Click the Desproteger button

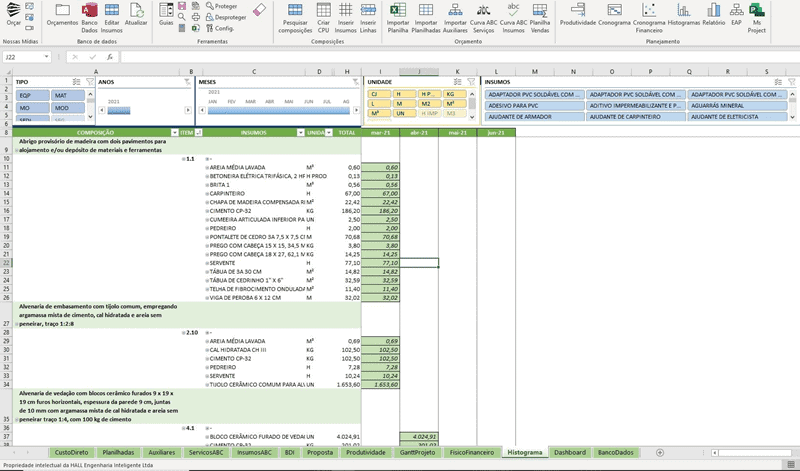229,17
